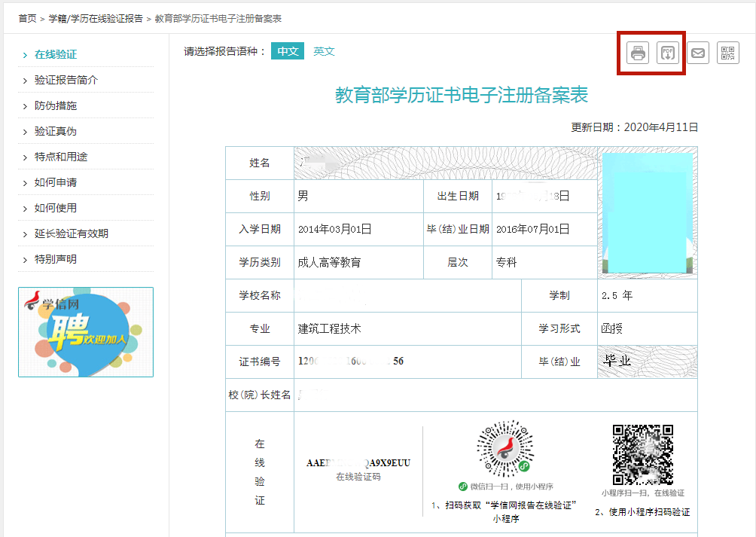Click the 证书编号 label cell

(260, 362)
